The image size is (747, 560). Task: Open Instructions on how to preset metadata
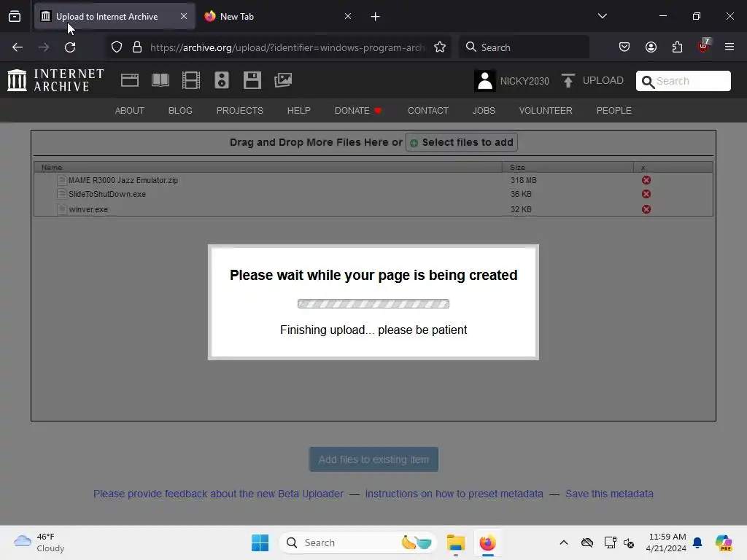(x=454, y=494)
